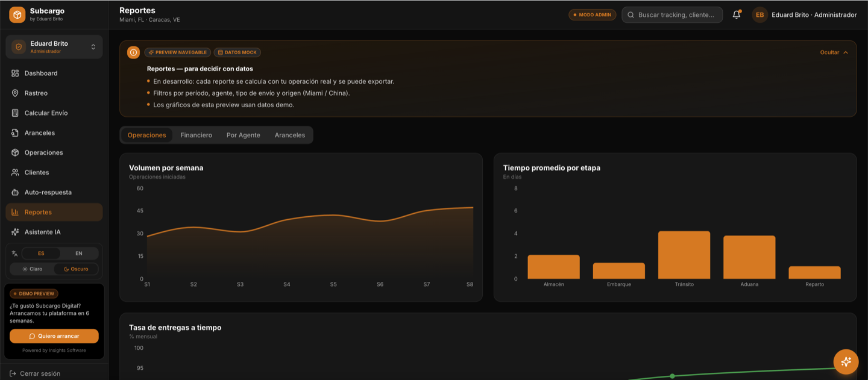Collapse the banner with Ocultar
This screenshot has height=380, width=868.
(834, 52)
